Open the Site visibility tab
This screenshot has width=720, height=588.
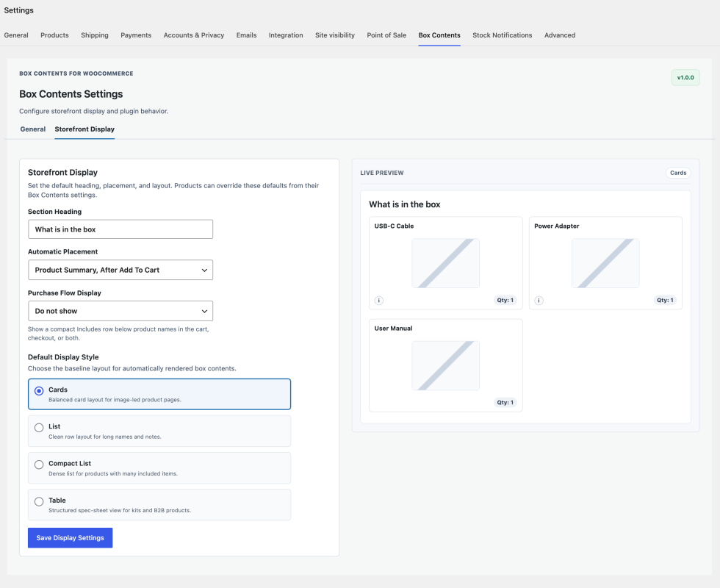(x=335, y=35)
